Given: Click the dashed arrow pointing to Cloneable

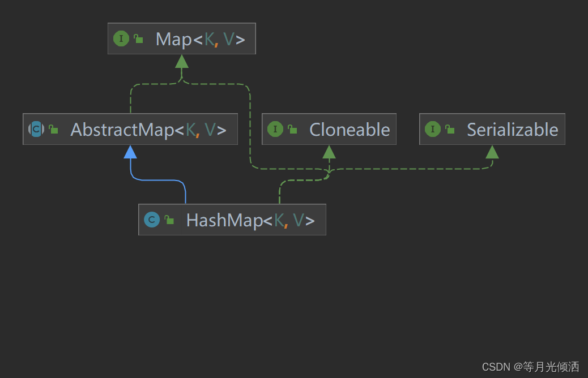Looking at the screenshot, I should click(x=330, y=153).
